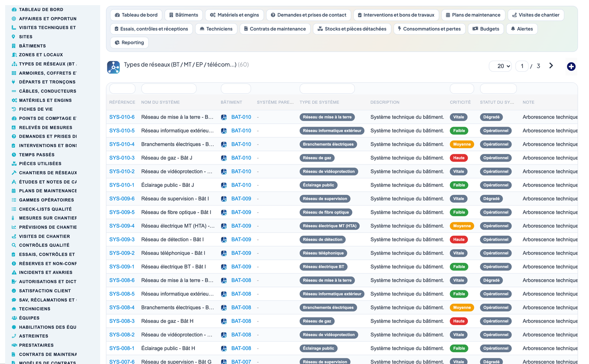Open the Budgets tab
This screenshot has width=589, height=364.
click(x=486, y=29)
